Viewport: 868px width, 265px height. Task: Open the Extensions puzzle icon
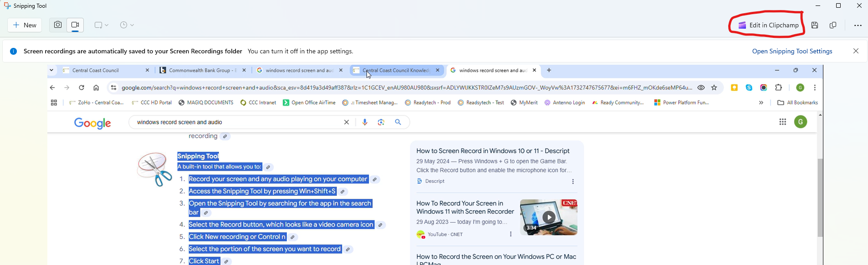point(779,88)
